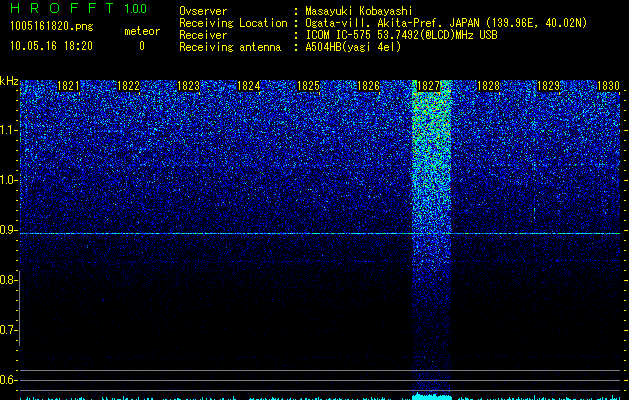Click the 0.7 kHz axis label
The height and width of the screenshot is (400, 629).
pos(9,330)
